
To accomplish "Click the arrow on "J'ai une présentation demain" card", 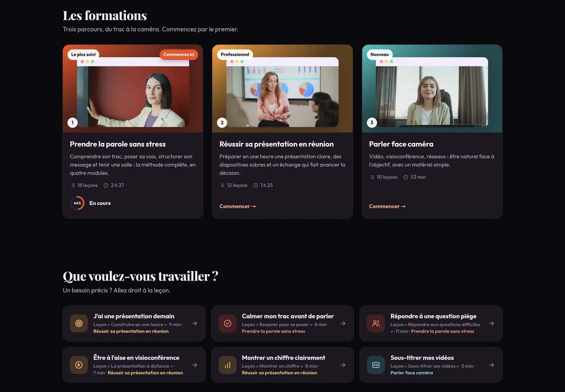I will [195, 324].
